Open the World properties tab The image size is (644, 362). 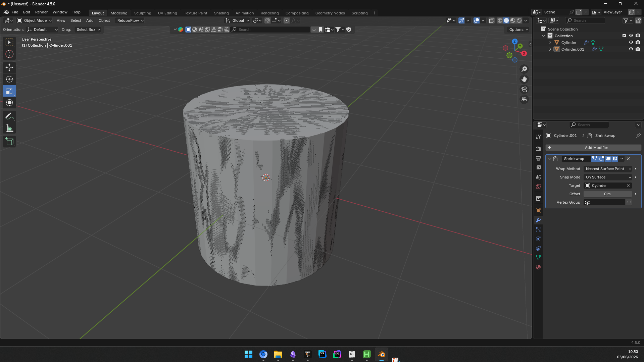pos(538,187)
